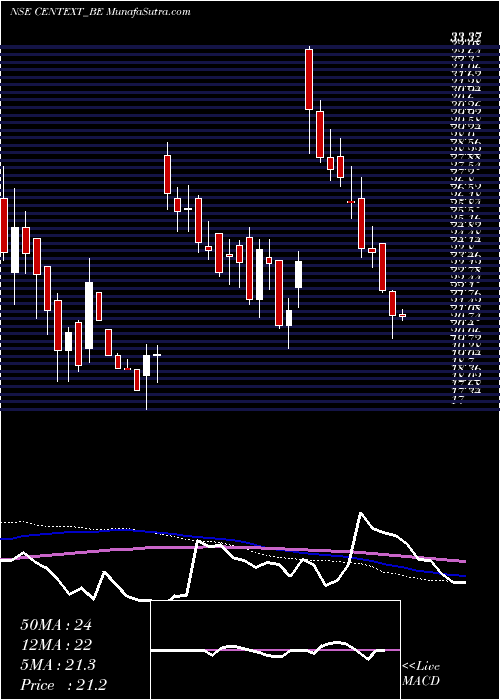This screenshot has height=700, width=500.
Task: Click the "NSE CENTEXT_BE" chart title
Action: click(x=57, y=12)
